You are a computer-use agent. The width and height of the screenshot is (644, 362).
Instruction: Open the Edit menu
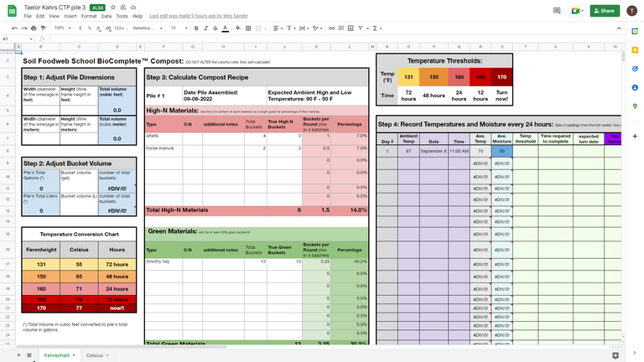pos(40,17)
